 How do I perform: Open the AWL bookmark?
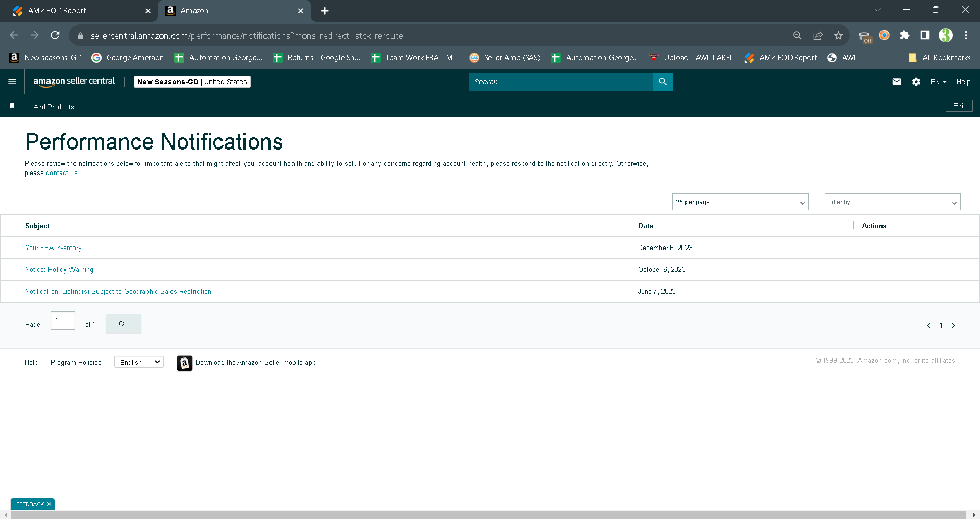coord(842,58)
